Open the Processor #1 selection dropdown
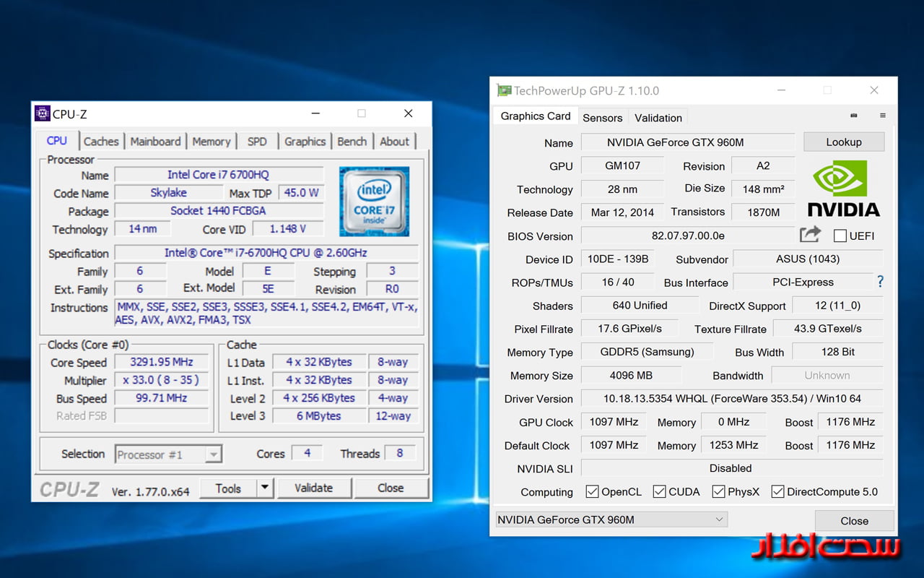This screenshot has height=578, width=924. coord(168,454)
